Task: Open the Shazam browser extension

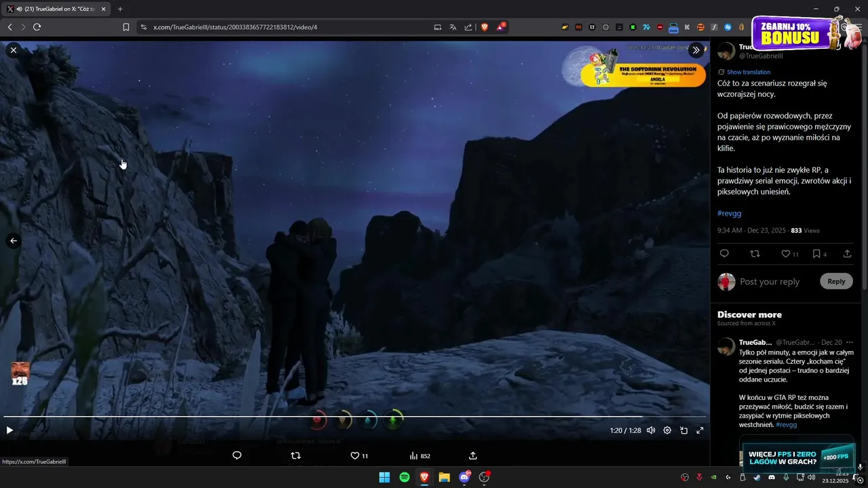Action: coord(728,27)
